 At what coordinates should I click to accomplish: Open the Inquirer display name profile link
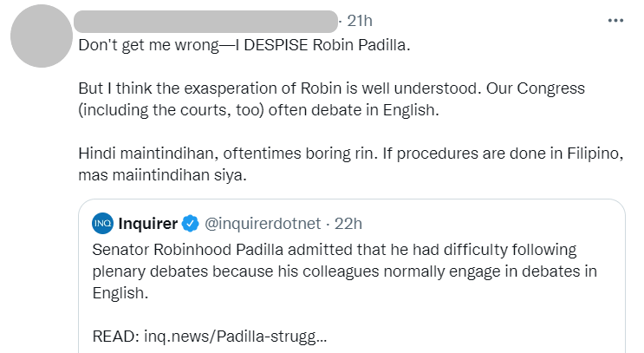click(146, 224)
